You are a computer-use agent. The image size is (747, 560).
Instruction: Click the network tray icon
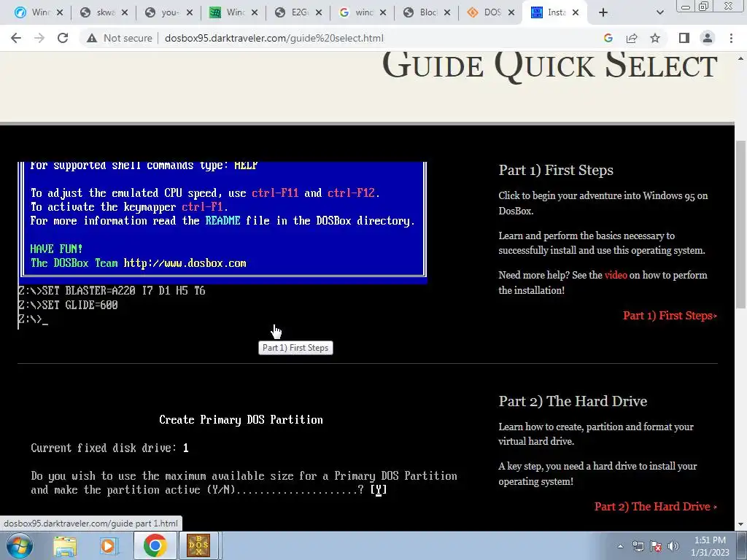(x=638, y=546)
